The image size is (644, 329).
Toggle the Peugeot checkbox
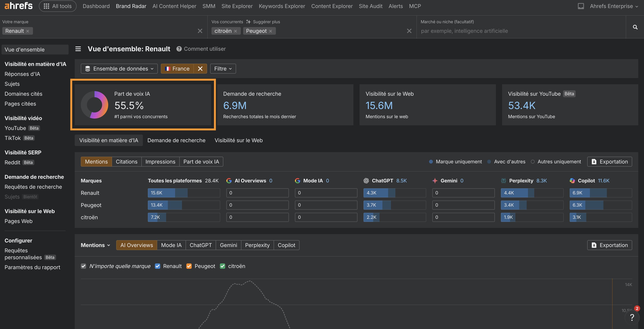coord(189,266)
